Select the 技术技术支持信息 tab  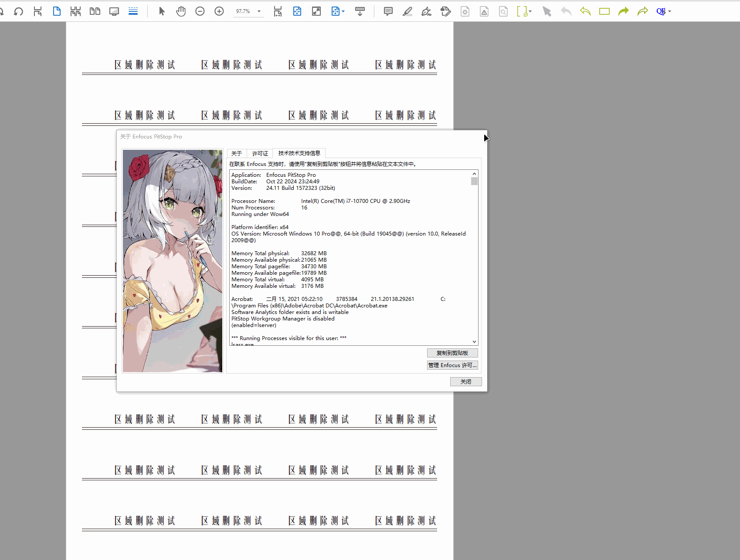coord(299,153)
